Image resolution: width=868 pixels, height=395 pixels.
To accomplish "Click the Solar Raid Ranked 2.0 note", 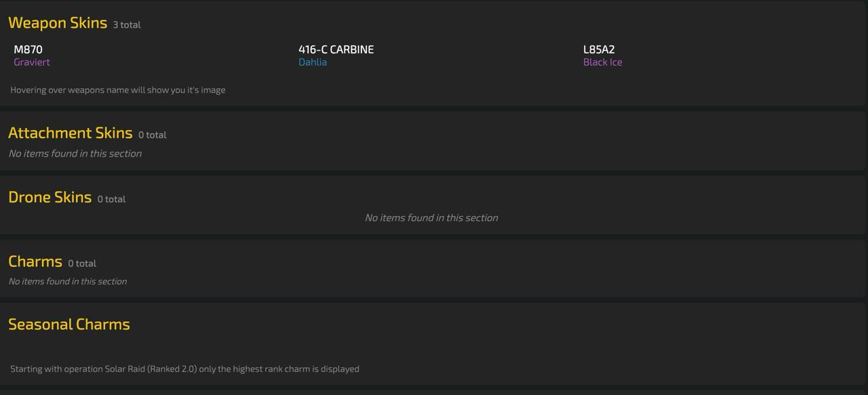I will 184,369.
